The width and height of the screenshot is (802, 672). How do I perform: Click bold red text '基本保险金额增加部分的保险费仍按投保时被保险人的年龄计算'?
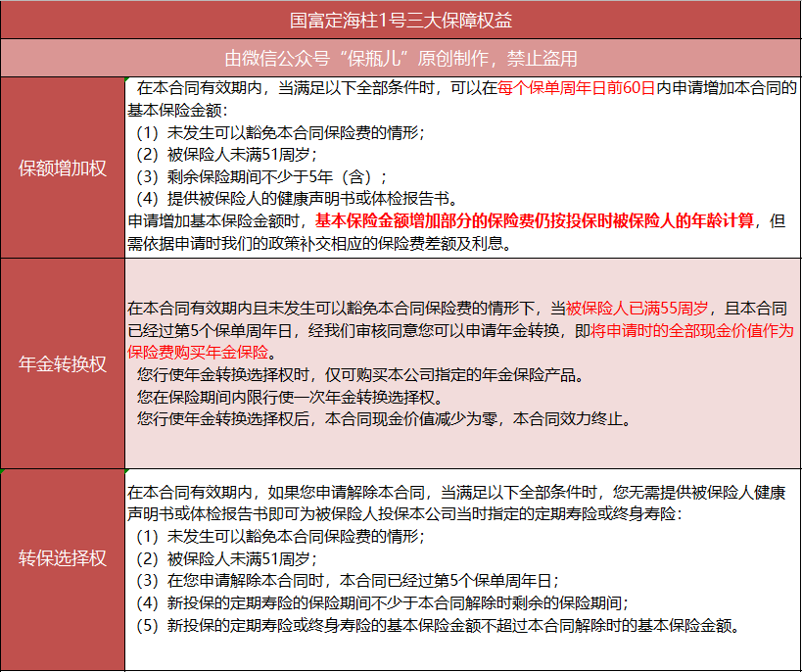[535, 220]
